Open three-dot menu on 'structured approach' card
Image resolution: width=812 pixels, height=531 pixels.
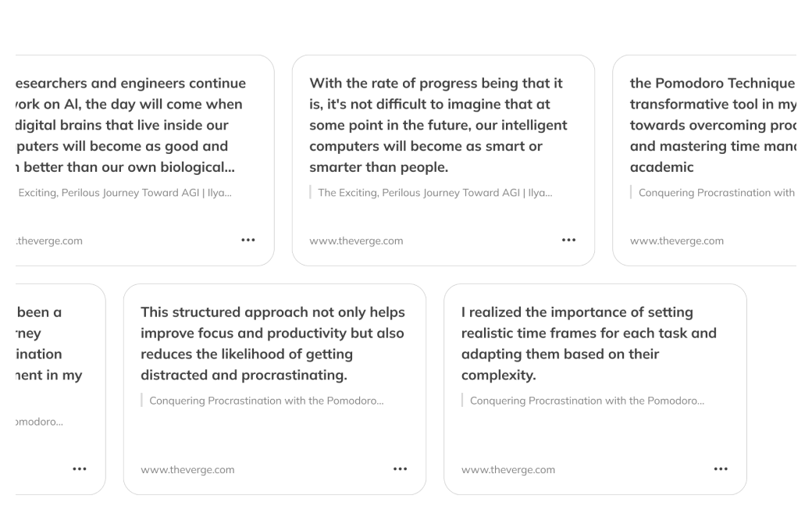[400, 469]
